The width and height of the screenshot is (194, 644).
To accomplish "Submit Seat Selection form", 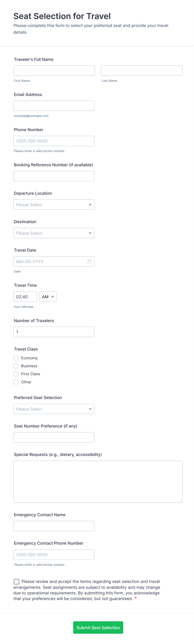I will pos(98,627).
